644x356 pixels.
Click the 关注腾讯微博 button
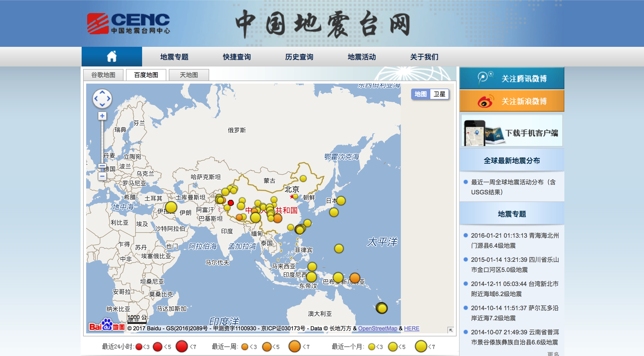click(512, 78)
